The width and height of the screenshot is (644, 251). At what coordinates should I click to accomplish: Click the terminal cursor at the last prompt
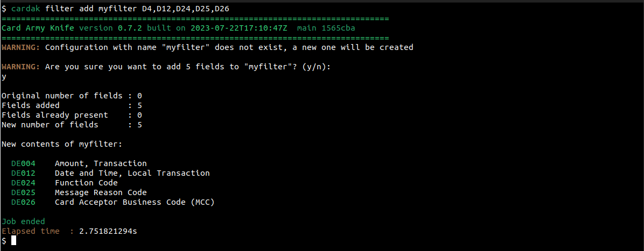(x=13, y=241)
